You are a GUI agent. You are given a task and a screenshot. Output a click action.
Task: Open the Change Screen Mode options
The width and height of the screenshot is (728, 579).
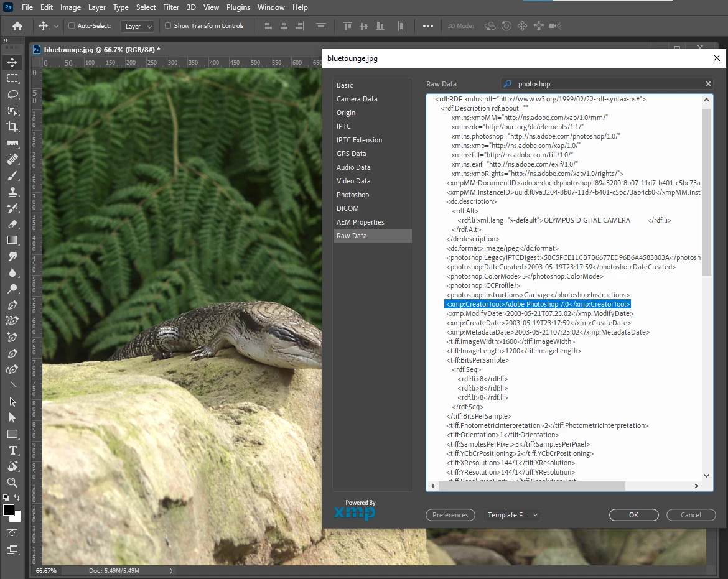pos(12,550)
